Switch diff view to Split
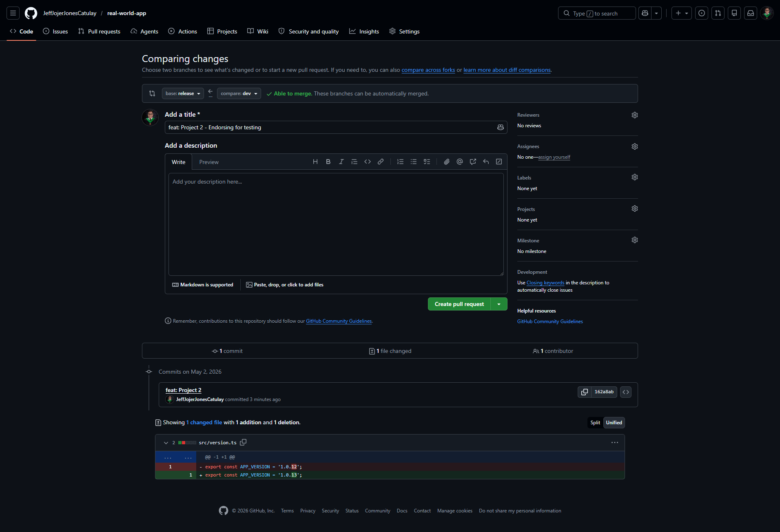The image size is (780, 532). (595, 423)
